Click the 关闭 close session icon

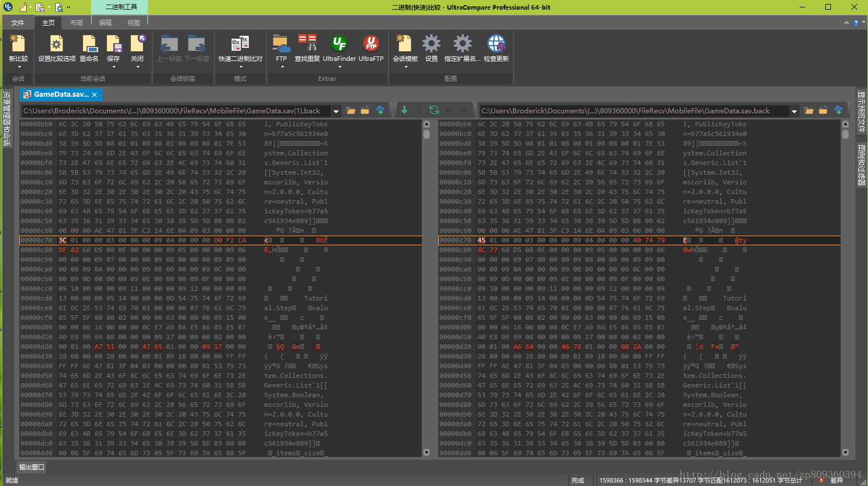pyautogui.click(x=138, y=44)
